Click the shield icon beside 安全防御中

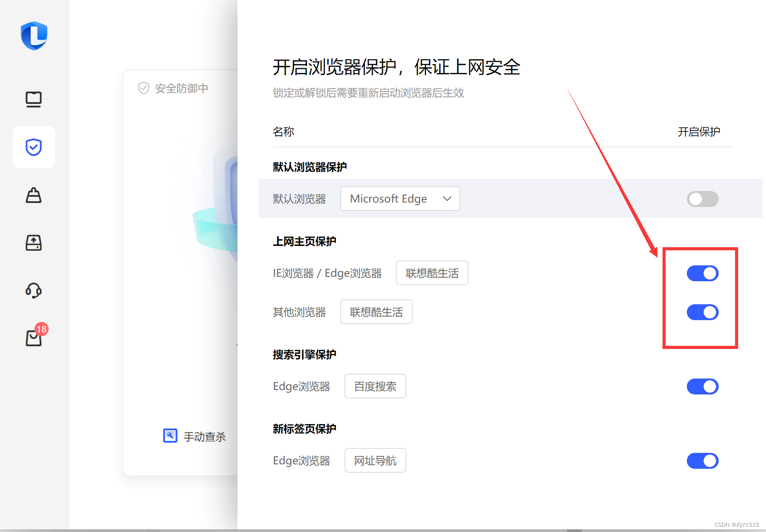pyautogui.click(x=144, y=88)
